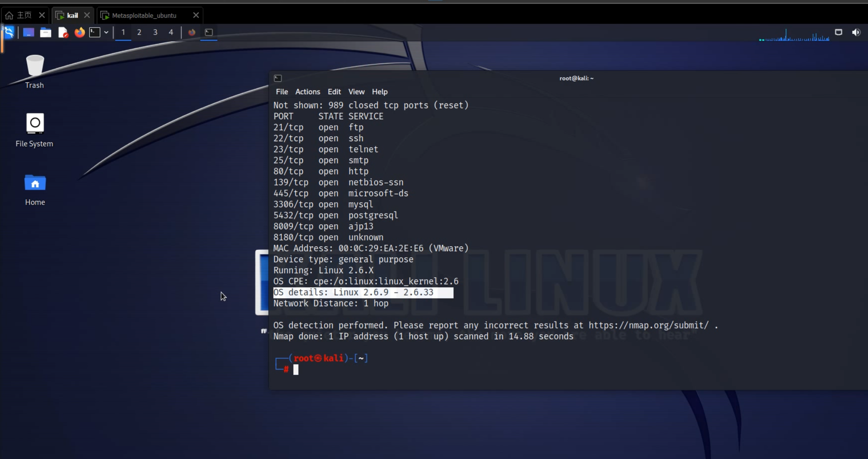Click the display icon in system tray

[x=838, y=33]
